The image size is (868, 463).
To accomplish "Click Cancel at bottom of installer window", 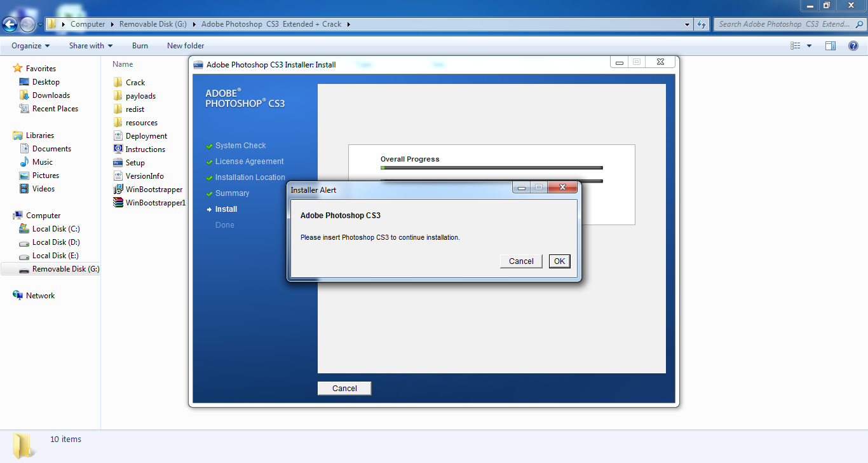I will (344, 388).
